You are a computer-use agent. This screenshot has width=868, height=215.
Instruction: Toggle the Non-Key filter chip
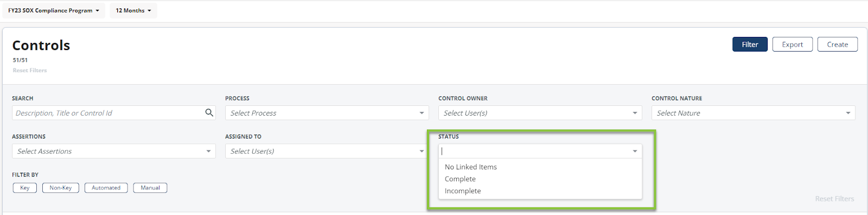(x=61, y=188)
